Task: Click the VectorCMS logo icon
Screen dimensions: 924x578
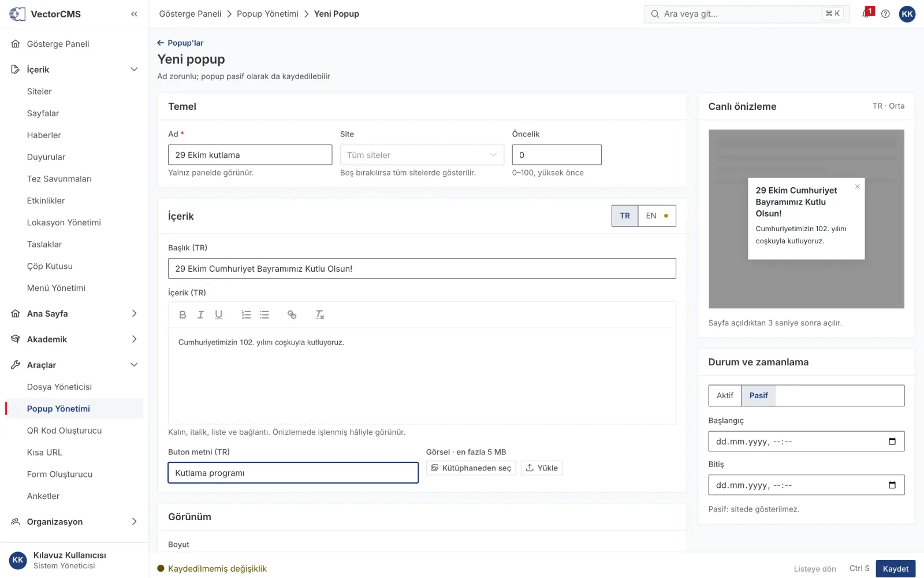Action: 17,14
